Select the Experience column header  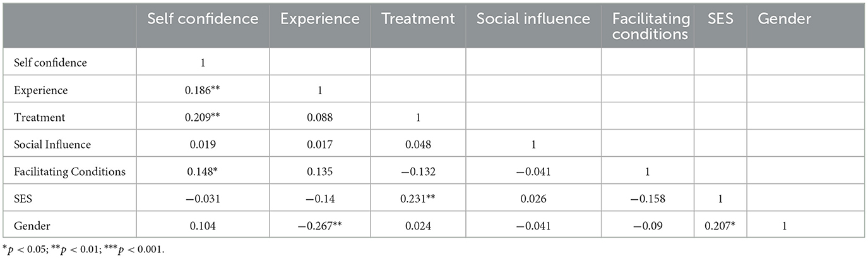pos(320,19)
